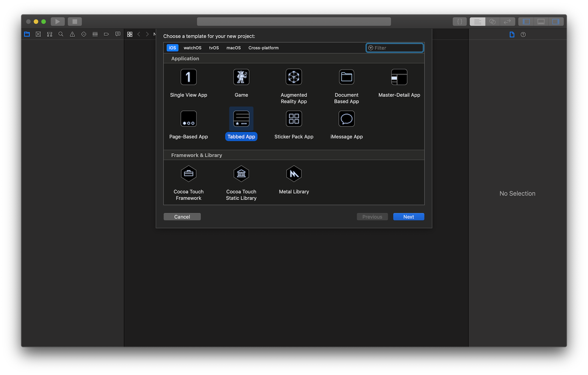Click the Run play button

[x=58, y=22]
